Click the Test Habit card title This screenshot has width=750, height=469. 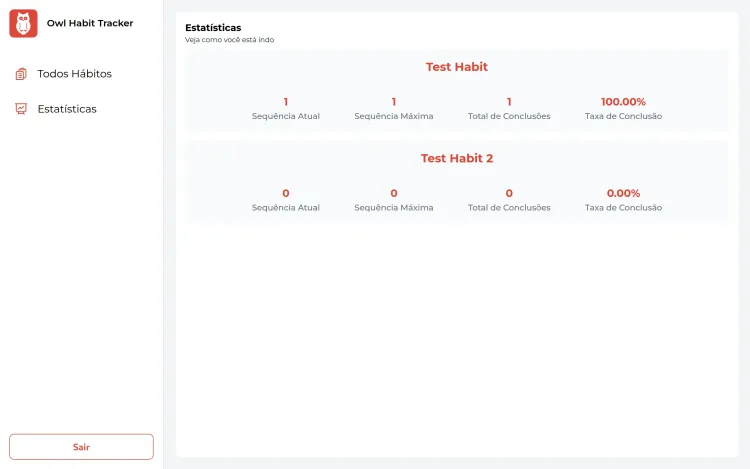click(457, 67)
